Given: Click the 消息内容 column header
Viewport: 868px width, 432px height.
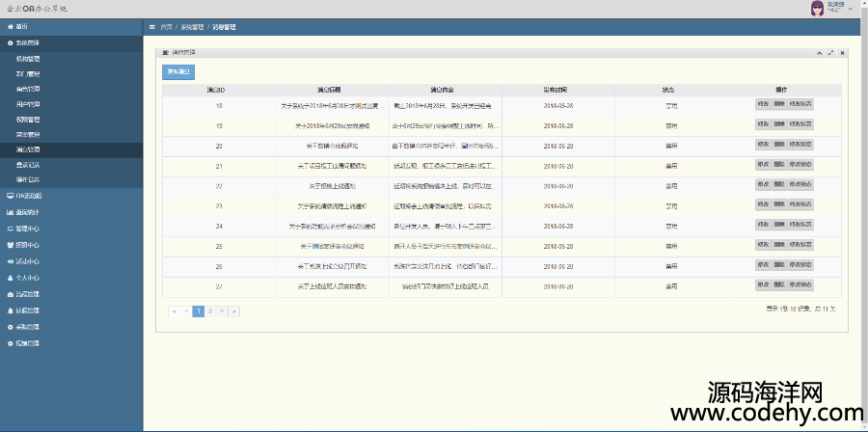Looking at the screenshot, I should (x=446, y=90).
